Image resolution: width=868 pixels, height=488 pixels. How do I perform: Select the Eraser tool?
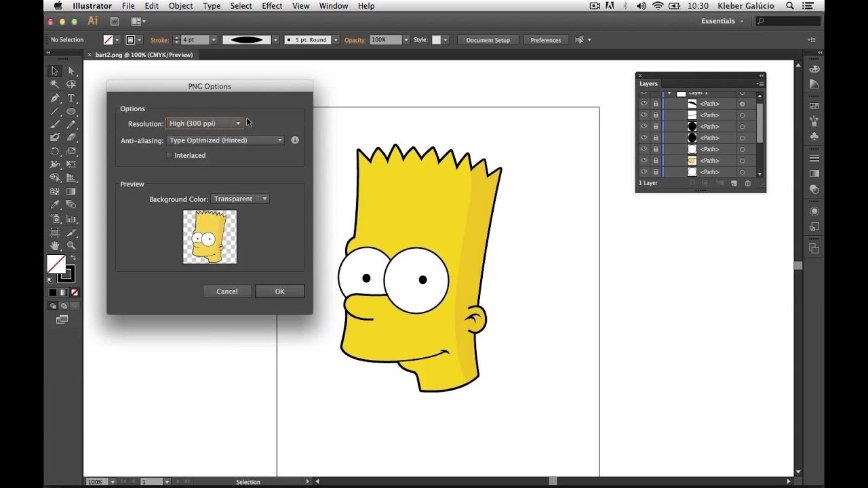tap(71, 138)
